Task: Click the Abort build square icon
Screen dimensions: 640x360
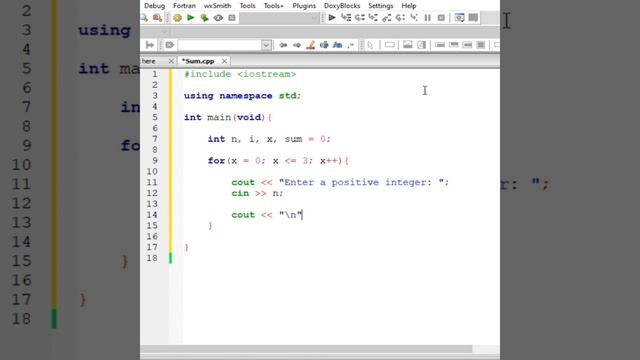Action: tap(232, 18)
